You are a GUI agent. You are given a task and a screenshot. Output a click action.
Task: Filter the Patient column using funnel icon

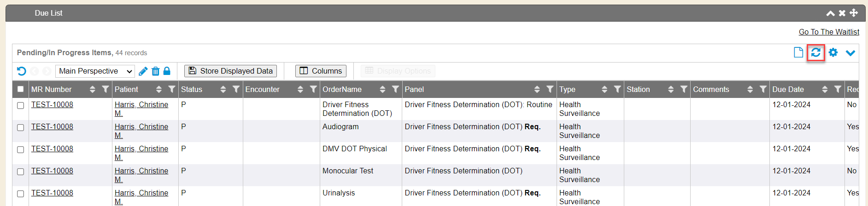pos(172,89)
